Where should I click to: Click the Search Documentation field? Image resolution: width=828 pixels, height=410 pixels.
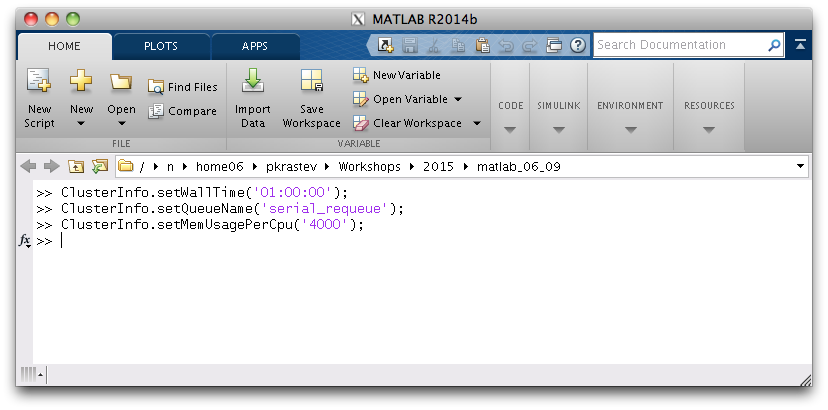(x=680, y=45)
